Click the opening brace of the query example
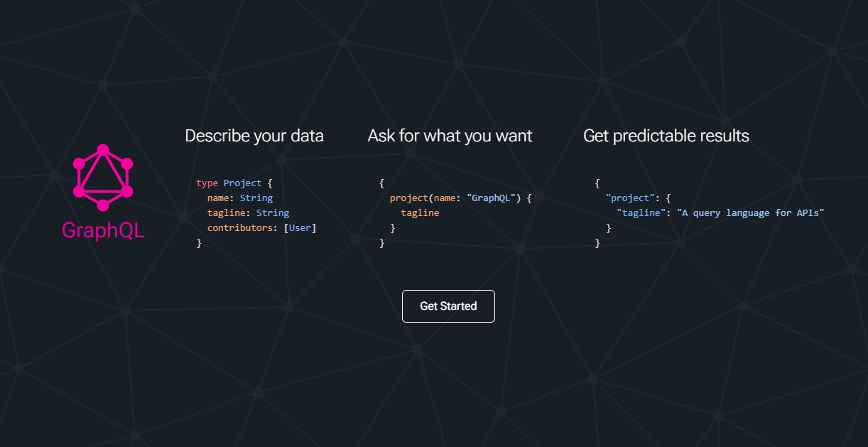The image size is (868, 447). click(382, 183)
